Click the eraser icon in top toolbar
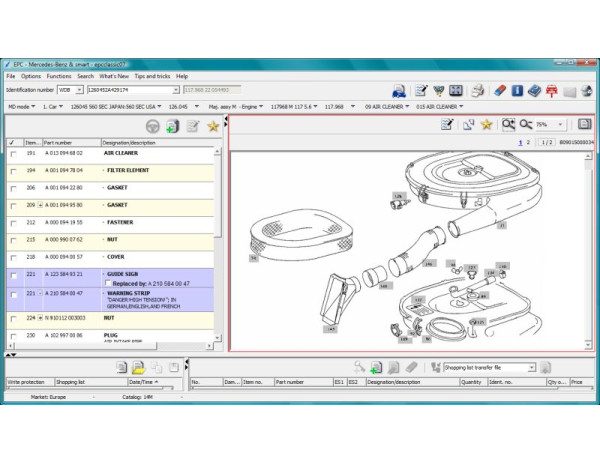The image size is (600, 463). click(x=501, y=91)
